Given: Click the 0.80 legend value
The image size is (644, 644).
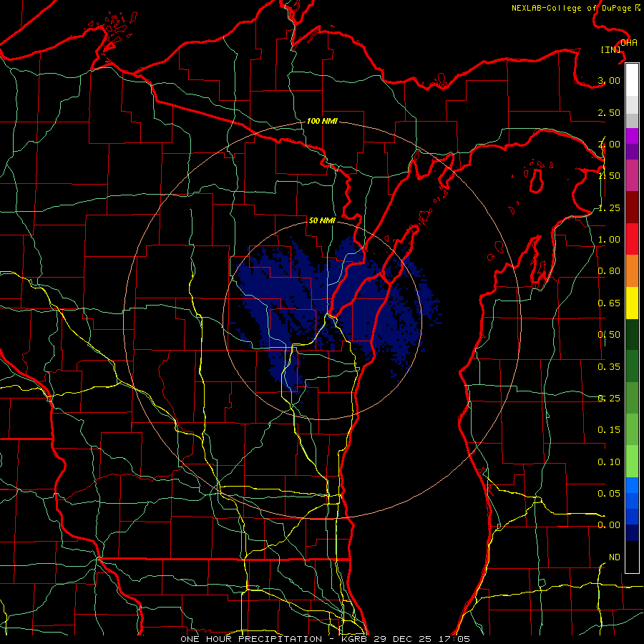Looking at the screenshot, I should pyautogui.click(x=609, y=271).
